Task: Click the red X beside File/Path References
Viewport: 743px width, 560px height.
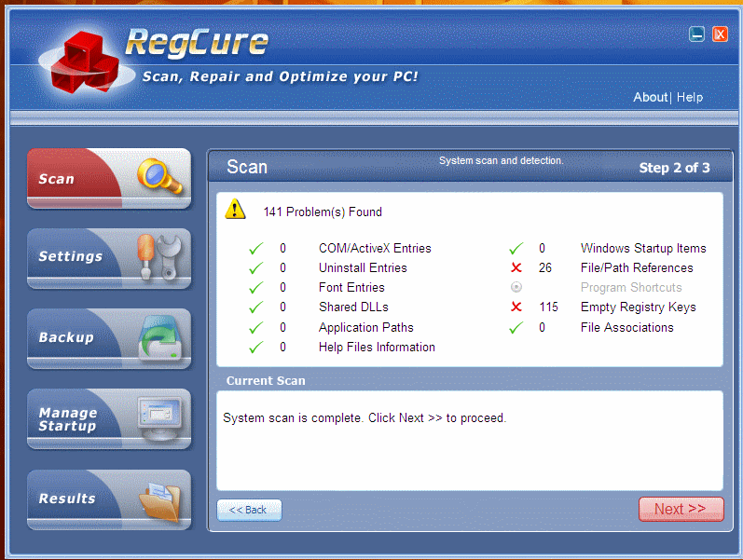Action: [516, 267]
